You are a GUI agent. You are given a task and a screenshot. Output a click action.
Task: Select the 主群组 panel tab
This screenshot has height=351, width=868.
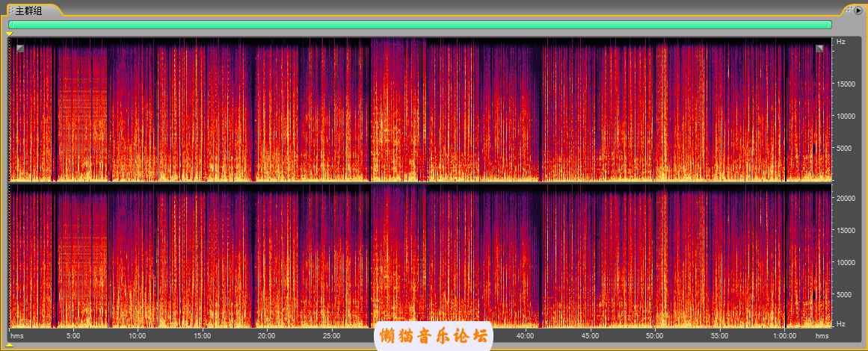click(32, 10)
